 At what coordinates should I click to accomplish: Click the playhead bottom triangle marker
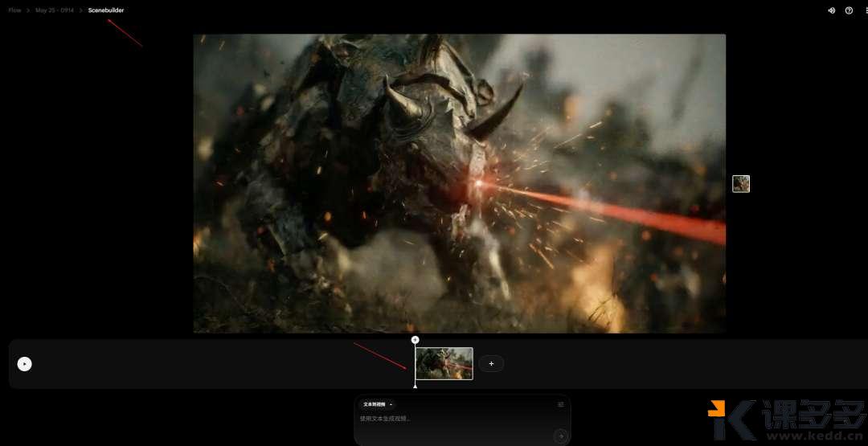click(x=416, y=386)
